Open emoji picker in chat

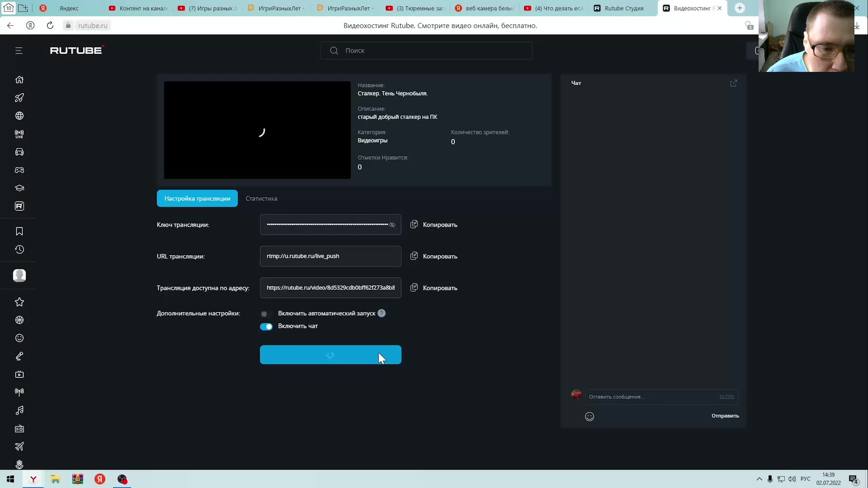589,416
